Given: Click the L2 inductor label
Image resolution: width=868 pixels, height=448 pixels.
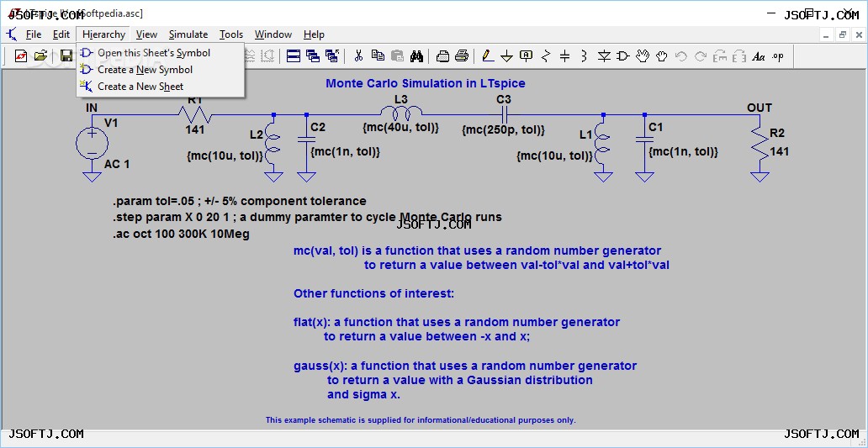Looking at the screenshot, I should [257, 134].
